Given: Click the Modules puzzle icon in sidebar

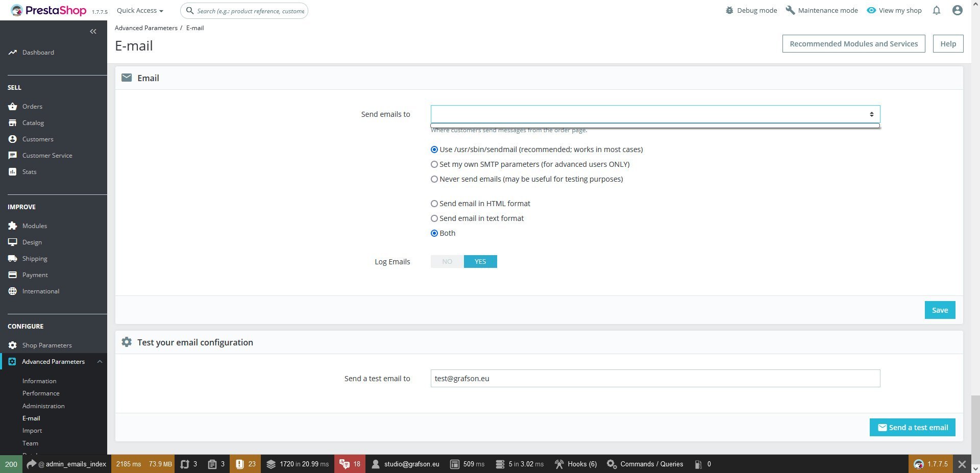Looking at the screenshot, I should tap(13, 226).
